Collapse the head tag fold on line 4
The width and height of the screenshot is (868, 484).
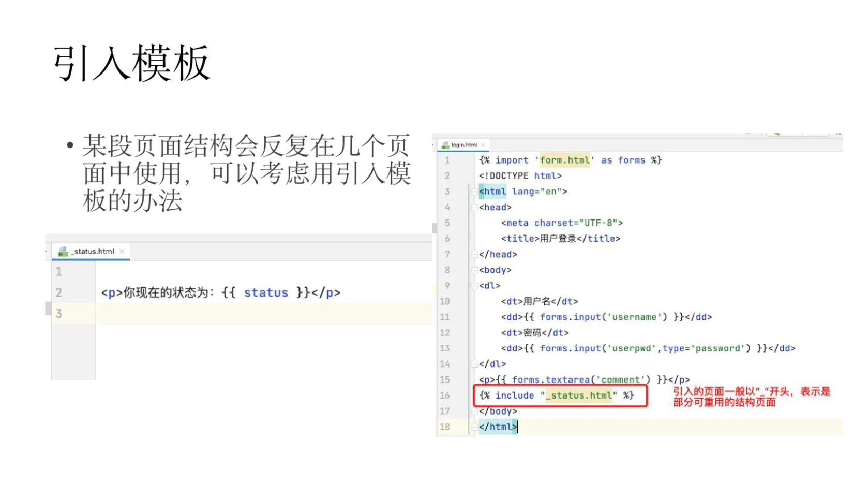(x=474, y=207)
